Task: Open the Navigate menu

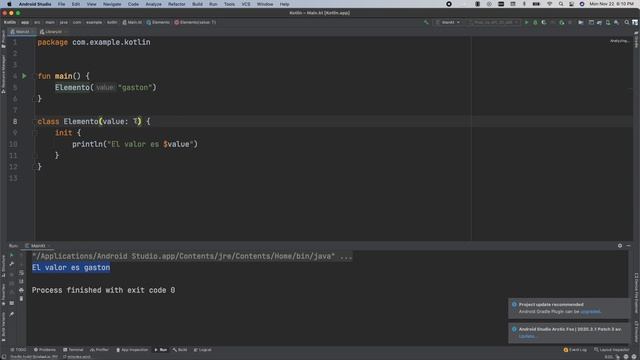Action: tap(112, 4)
